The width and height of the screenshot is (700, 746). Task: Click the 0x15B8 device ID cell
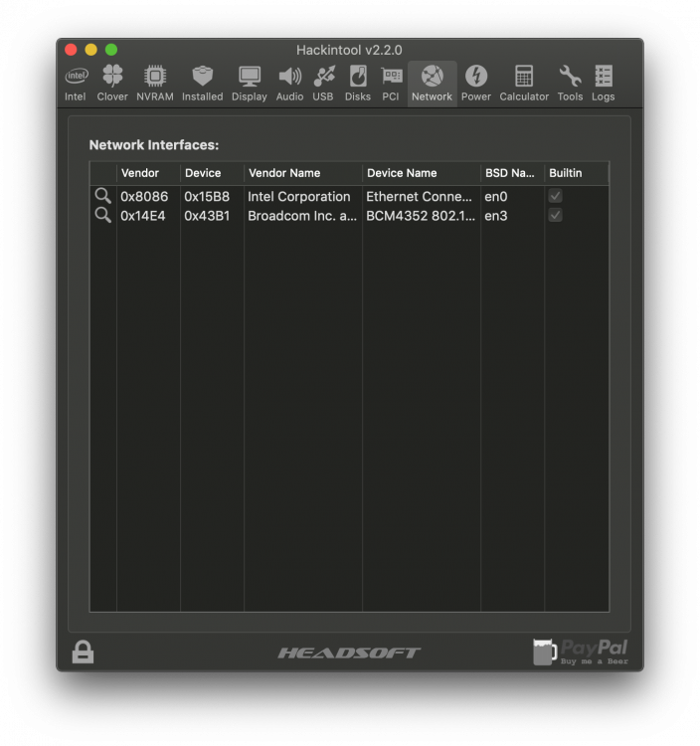(207, 197)
